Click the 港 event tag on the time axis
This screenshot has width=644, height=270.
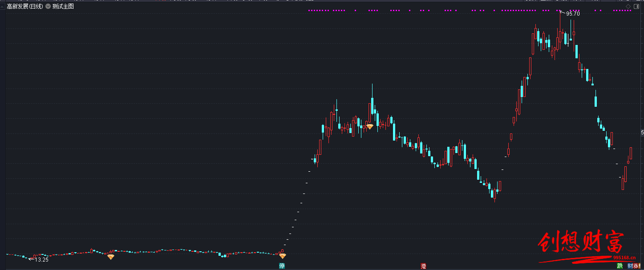[424, 266]
